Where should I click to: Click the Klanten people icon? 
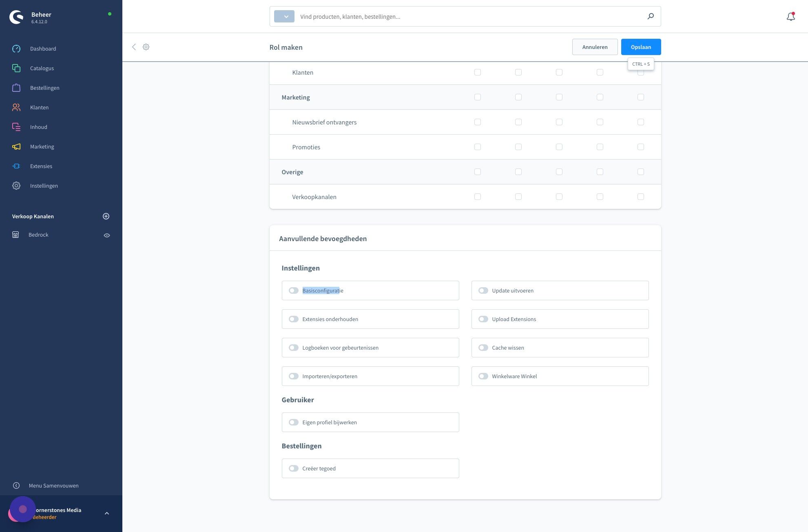[16, 107]
